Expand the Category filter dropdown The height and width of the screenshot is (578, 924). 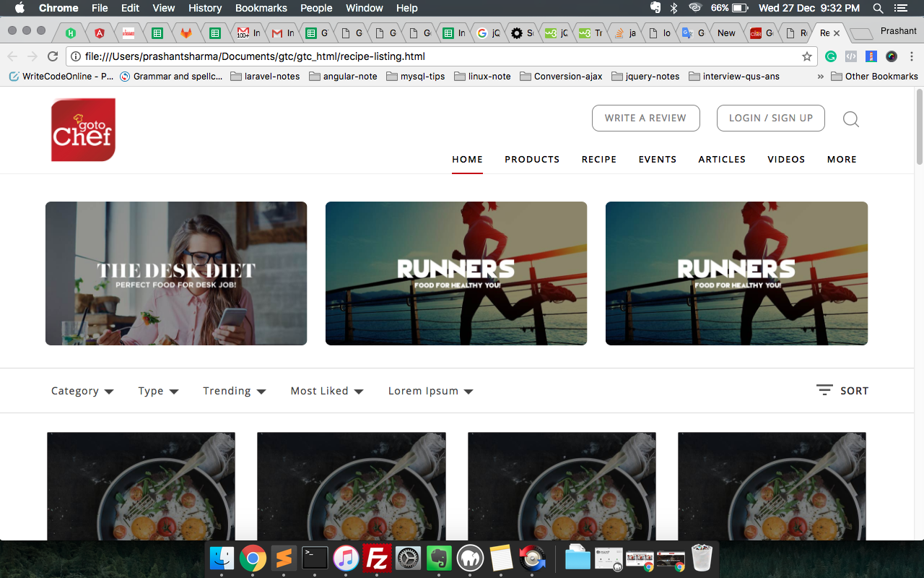[82, 391]
